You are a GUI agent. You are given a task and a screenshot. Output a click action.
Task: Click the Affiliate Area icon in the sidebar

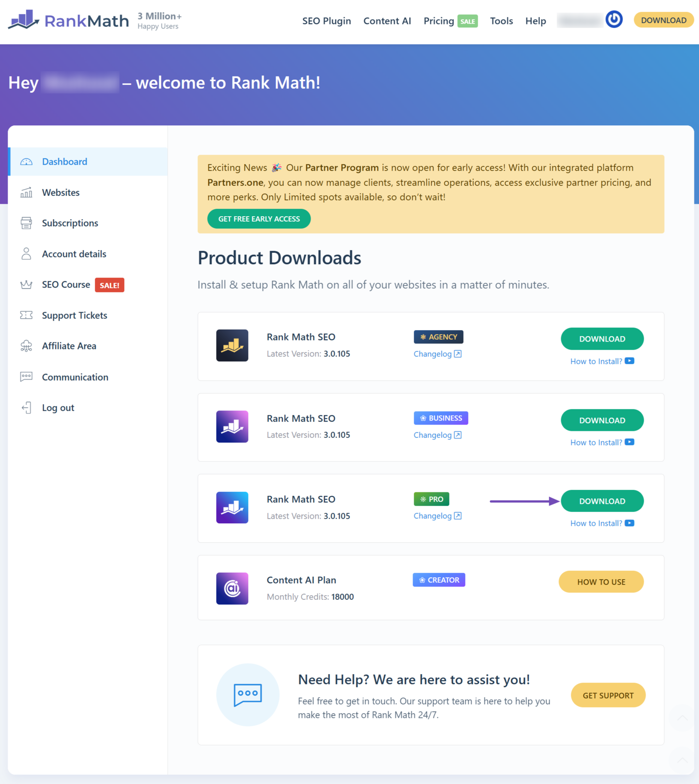26,346
